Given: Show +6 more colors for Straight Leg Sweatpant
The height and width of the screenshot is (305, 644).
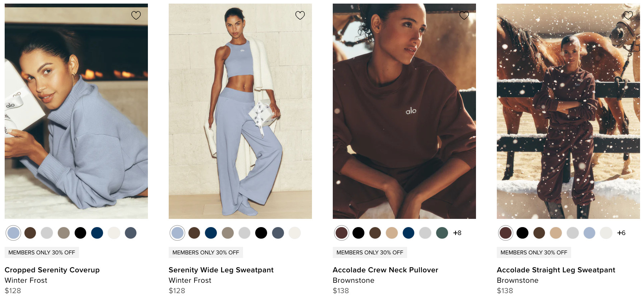Looking at the screenshot, I should click(x=621, y=233).
